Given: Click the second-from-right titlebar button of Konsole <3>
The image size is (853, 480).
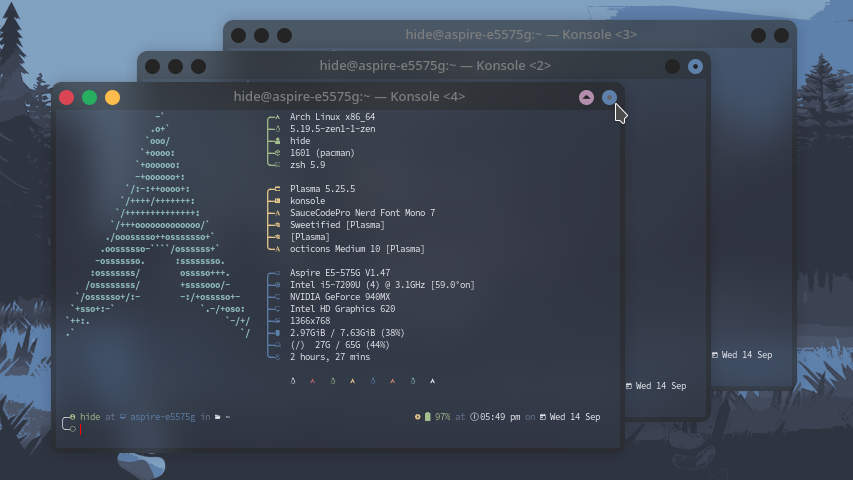Looking at the screenshot, I should 758,35.
